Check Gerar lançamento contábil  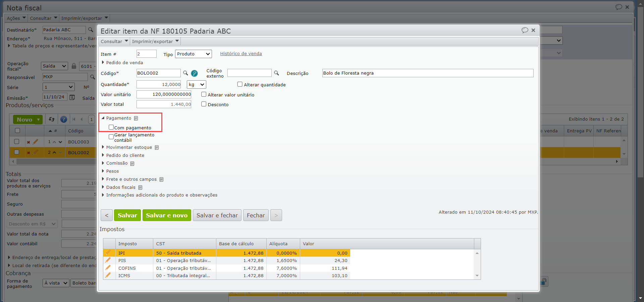[x=111, y=137]
